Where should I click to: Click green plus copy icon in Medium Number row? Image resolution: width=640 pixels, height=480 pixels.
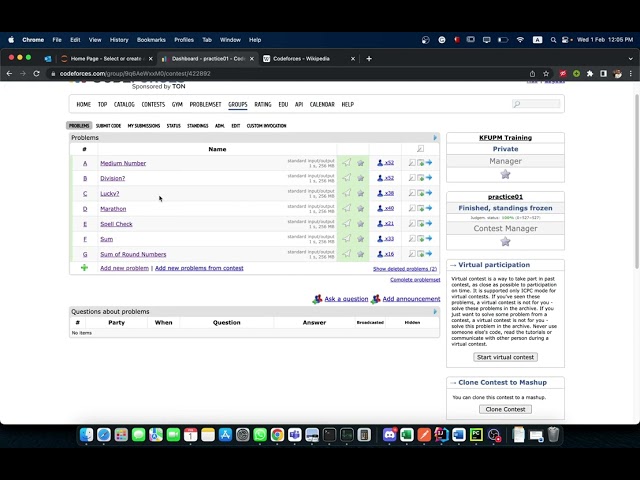420,162
